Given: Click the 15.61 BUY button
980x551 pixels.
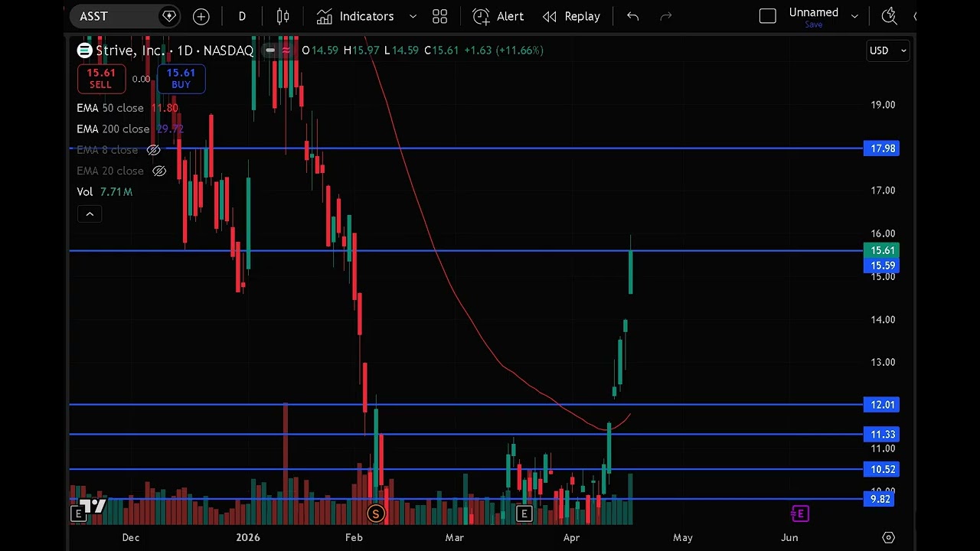Looking at the screenshot, I should pyautogui.click(x=181, y=78).
